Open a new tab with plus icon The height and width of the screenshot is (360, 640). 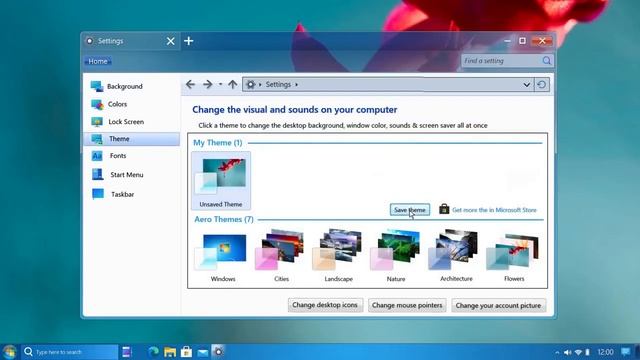189,41
